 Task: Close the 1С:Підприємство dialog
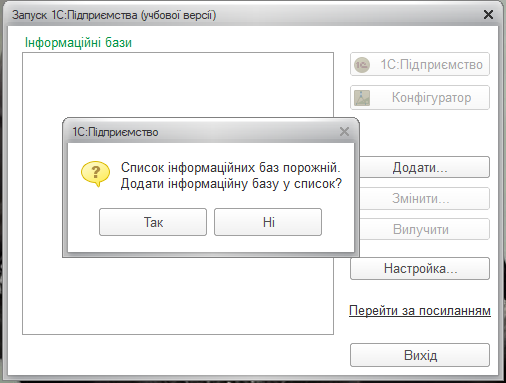click(344, 132)
